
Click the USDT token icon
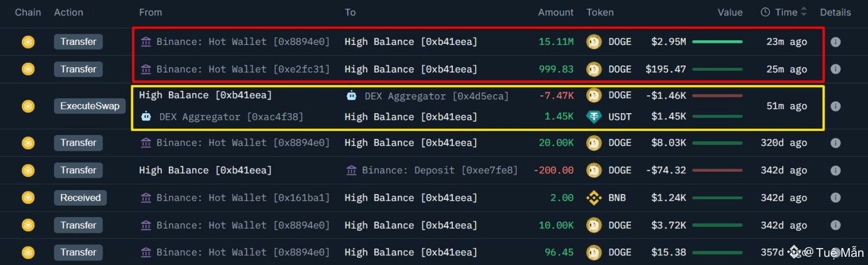coord(594,117)
